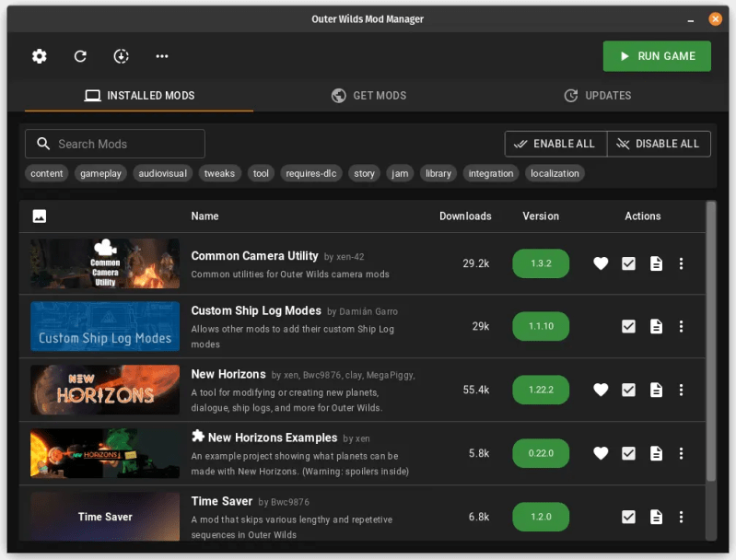This screenshot has width=736, height=560.
Task: Filter by the tool tag
Action: [x=261, y=173]
